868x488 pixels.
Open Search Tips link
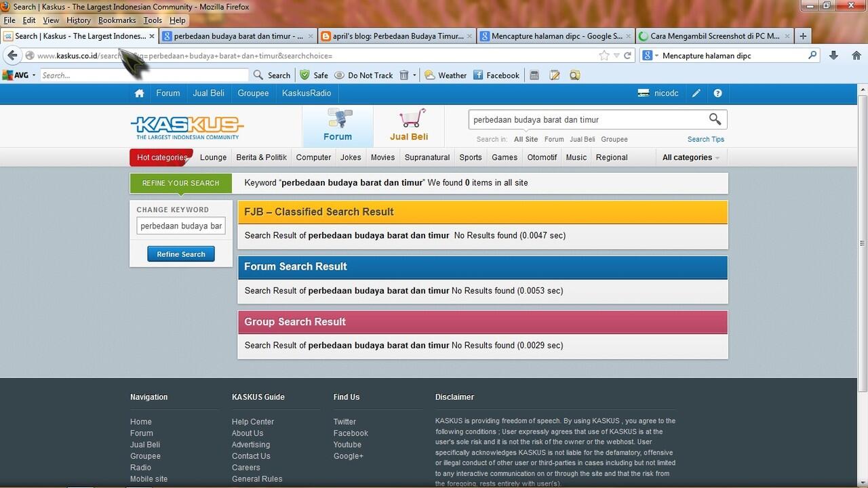tap(705, 140)
